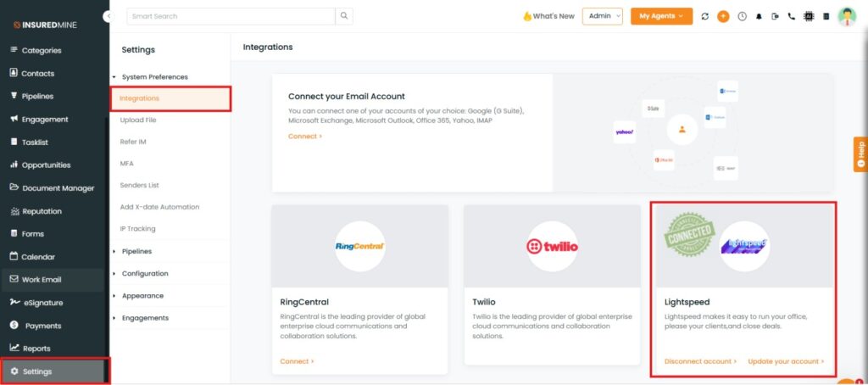Open the My Agents dropdown
Viewport: 868px width, 385px height.
pyautogui.click(x=661, y=16)
